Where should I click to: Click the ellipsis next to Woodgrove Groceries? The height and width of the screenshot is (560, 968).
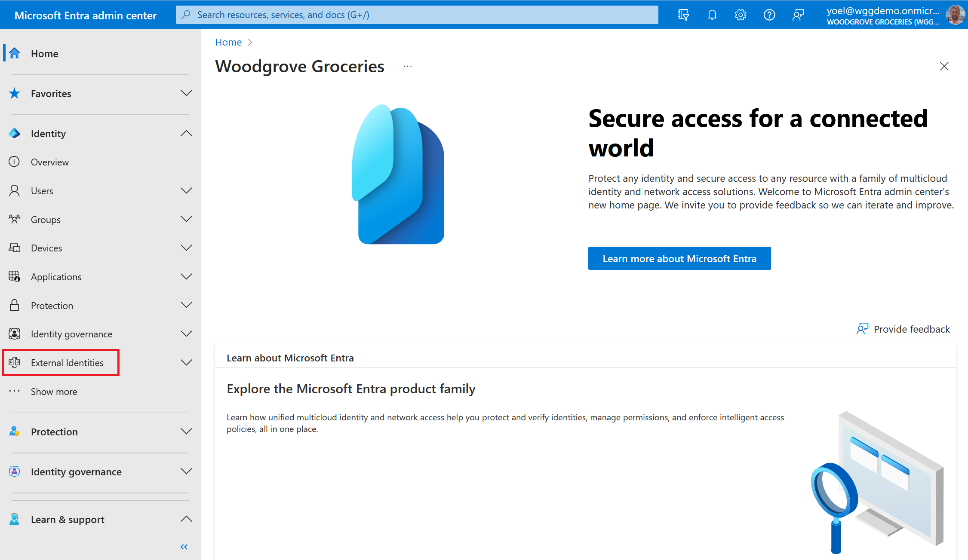click(x=408, y=66)
